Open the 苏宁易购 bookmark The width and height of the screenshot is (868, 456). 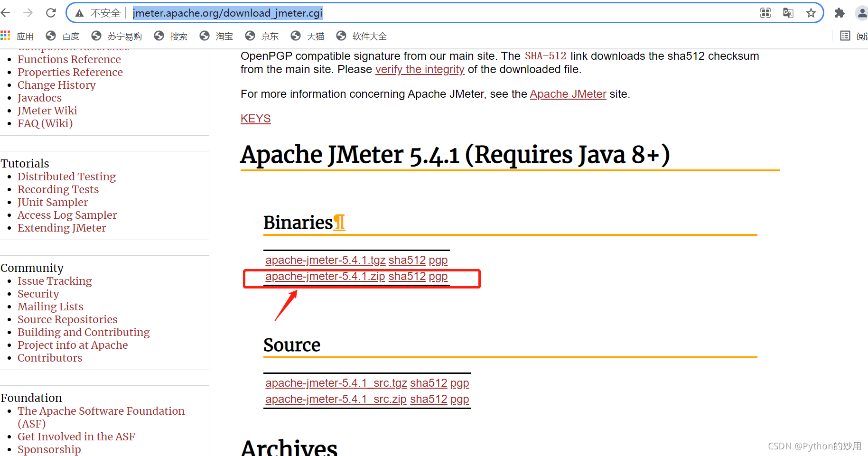pos(117,36)
